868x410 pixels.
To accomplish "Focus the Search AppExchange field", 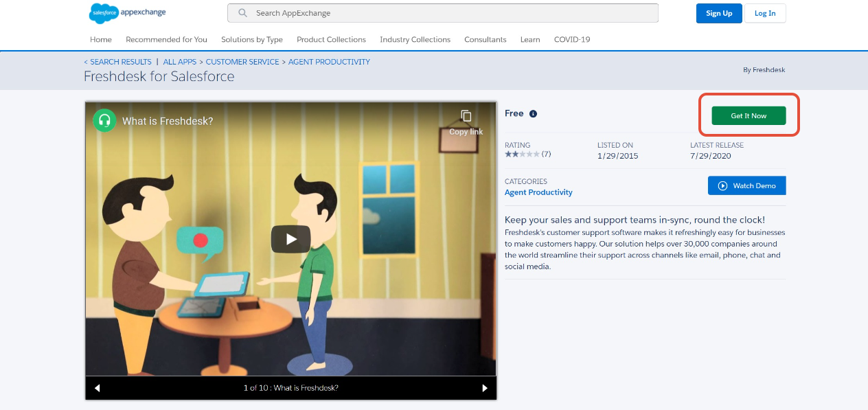I will [442, 13].
